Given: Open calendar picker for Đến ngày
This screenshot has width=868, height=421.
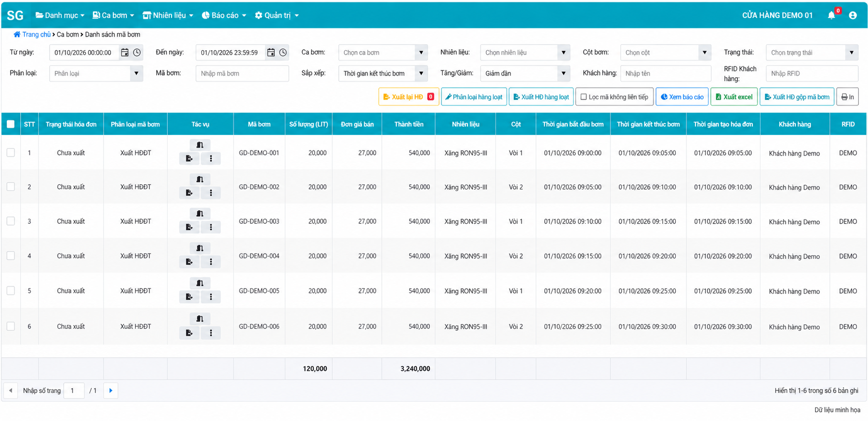Looking at the screenshot, I should pos(271,53).
